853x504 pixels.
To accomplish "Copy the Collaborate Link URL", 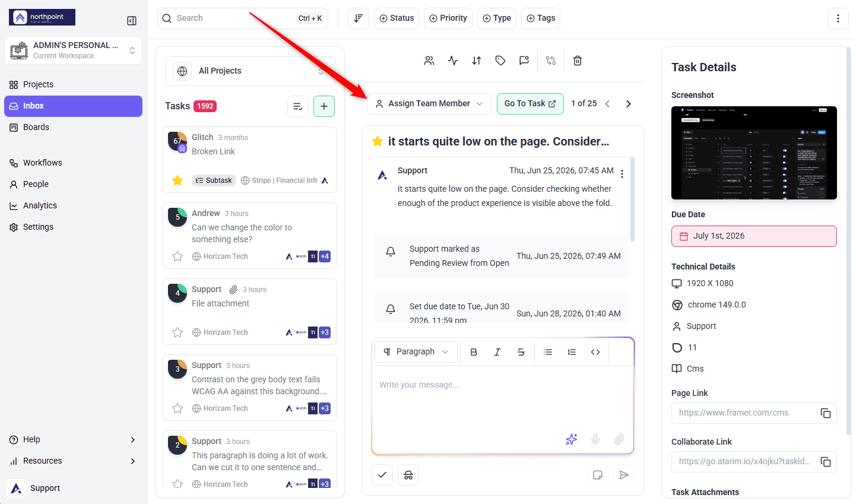I will click(826, 462).
